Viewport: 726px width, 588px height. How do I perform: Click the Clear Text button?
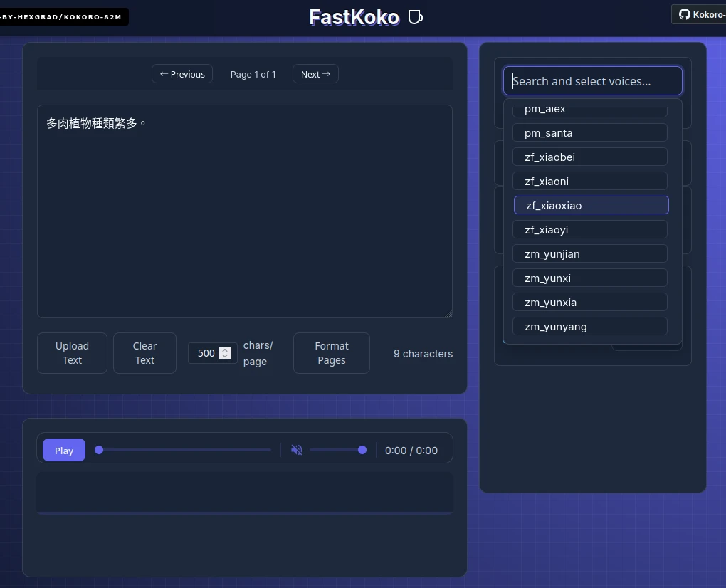144,353
